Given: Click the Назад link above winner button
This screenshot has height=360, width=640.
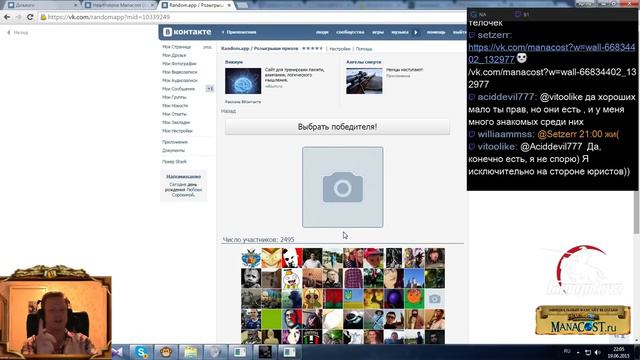Looking at the screenshot, I should [x=228, y=111].
